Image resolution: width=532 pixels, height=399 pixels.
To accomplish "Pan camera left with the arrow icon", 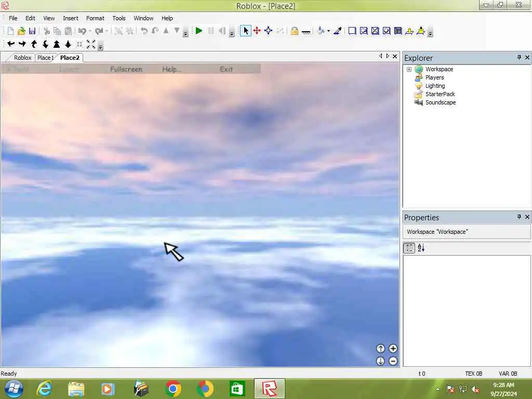I will pos(11,44).
